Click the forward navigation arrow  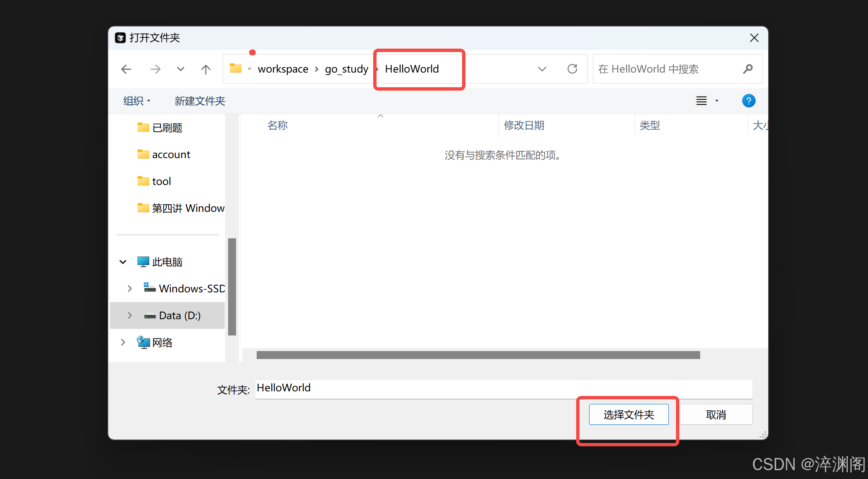click(x=155, y=69)
